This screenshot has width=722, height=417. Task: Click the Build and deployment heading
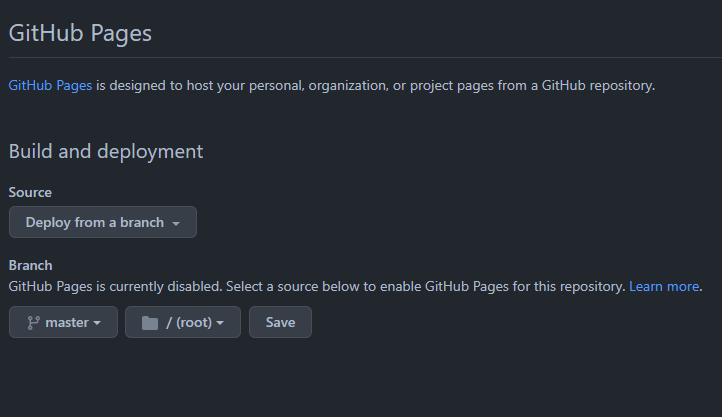point(106,151)
